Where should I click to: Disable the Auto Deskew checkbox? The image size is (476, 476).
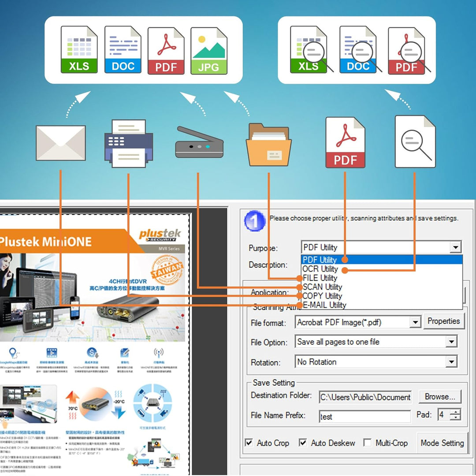pos(303,443)
